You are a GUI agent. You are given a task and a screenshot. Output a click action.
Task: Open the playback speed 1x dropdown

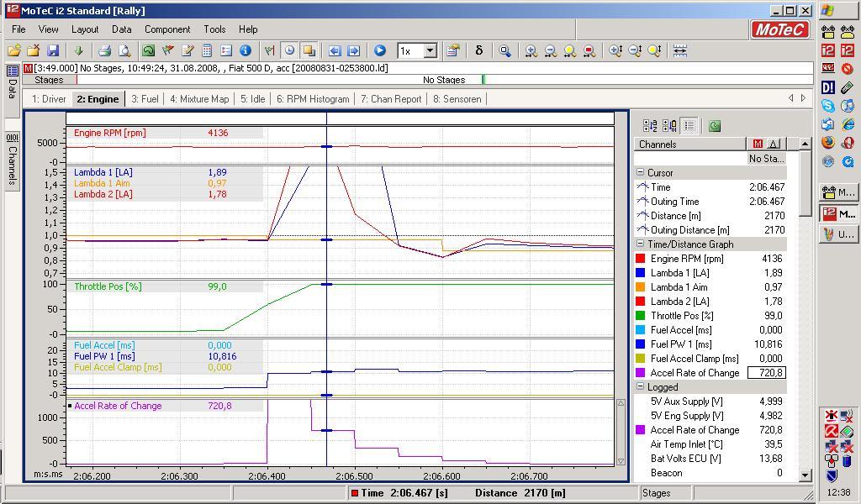430,51
